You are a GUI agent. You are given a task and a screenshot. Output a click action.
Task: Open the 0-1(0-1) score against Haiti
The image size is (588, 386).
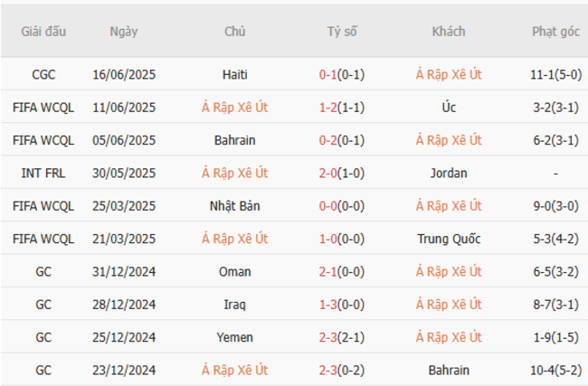(342, 74)
